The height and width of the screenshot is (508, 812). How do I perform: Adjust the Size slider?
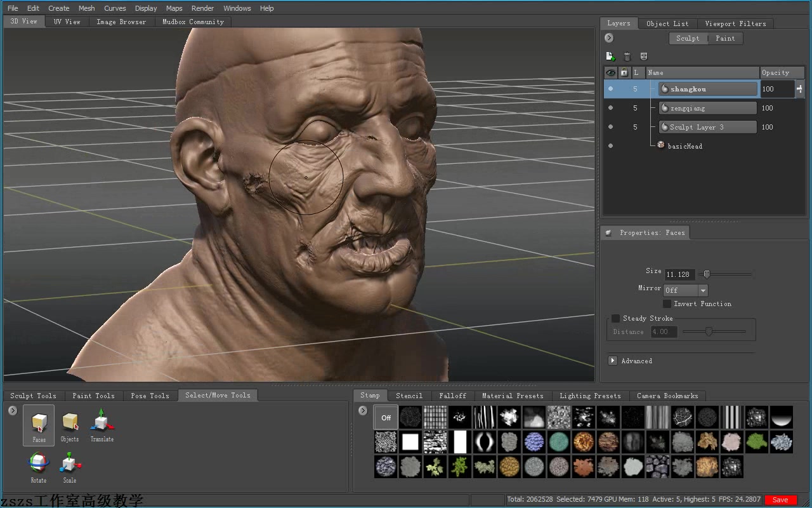[707, 274]
